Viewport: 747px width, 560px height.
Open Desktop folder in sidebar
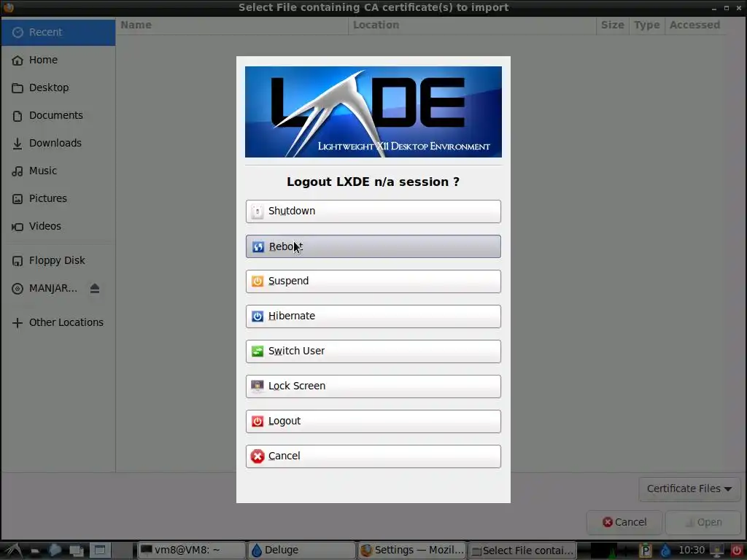point(58,87)
